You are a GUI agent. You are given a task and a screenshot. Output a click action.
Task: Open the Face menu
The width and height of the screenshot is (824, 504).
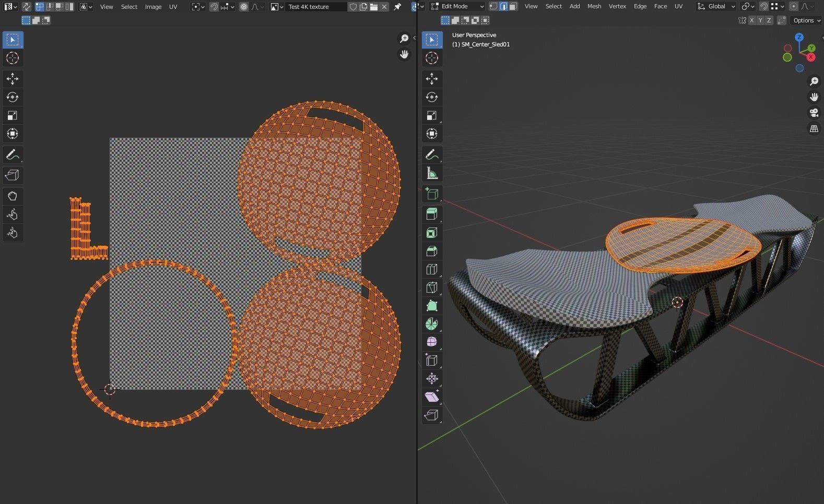point(661,6)
